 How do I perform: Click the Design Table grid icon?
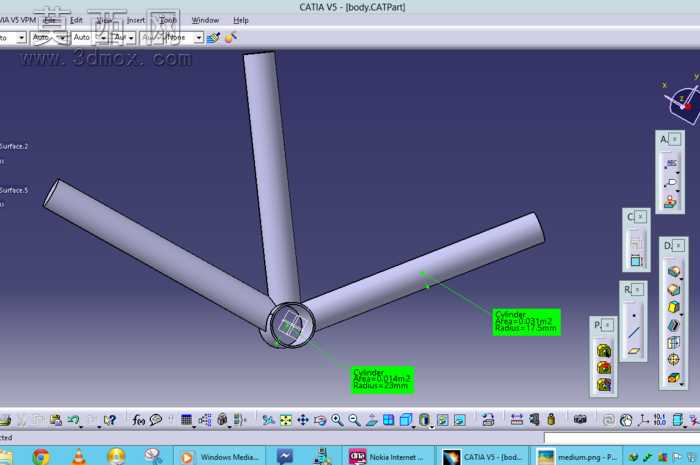[186, 419]
